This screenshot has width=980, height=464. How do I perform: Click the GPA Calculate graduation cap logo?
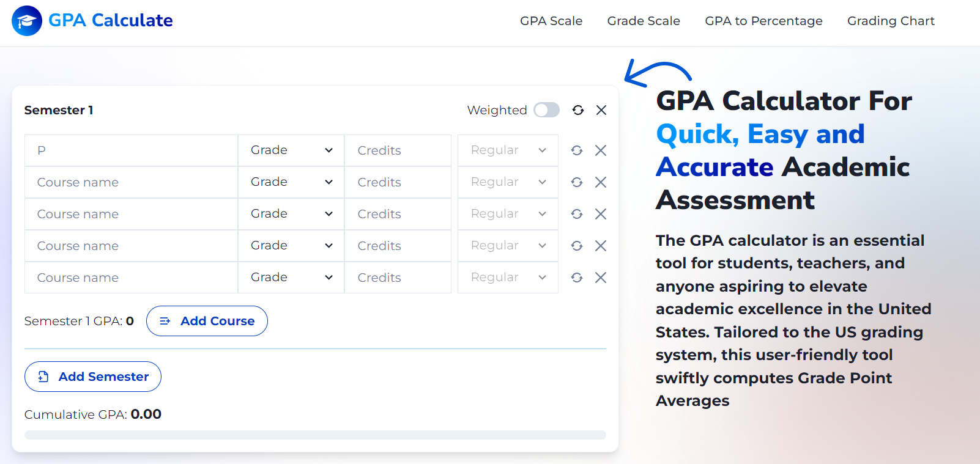coord(26,20)
